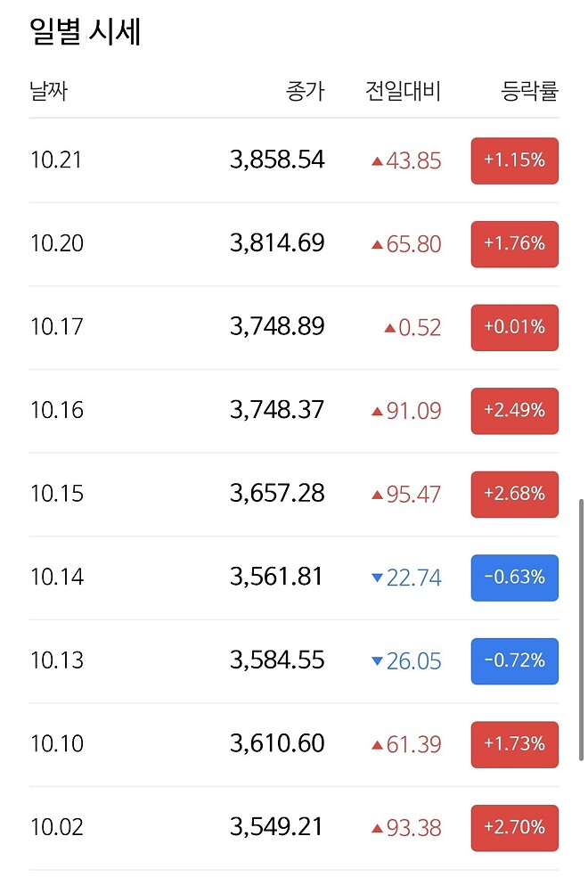Image resolution: width=588 pixels, height=877 pixels.
Task: Click the 일별 시세 heading
Action: coord(86,32)
